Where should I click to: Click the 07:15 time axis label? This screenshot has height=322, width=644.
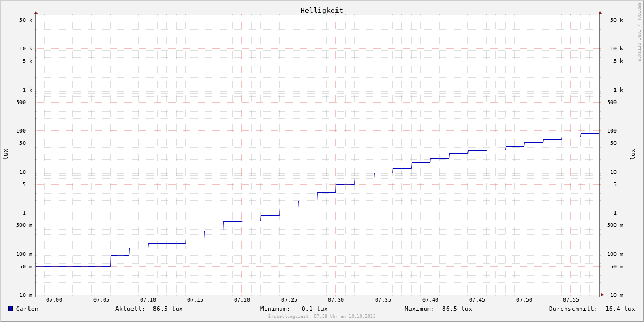(x=195, y=300)
